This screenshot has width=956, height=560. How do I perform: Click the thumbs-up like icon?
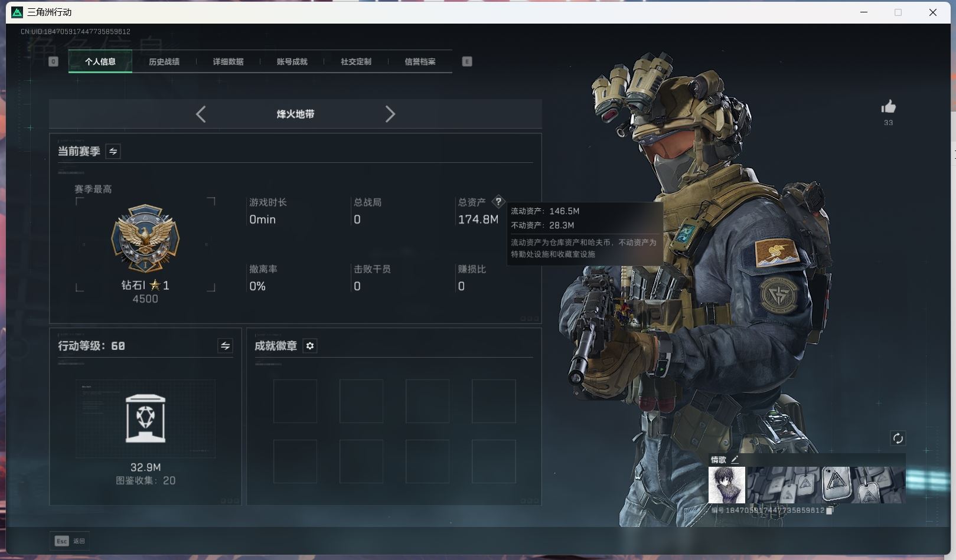click(x=888, y=107)
